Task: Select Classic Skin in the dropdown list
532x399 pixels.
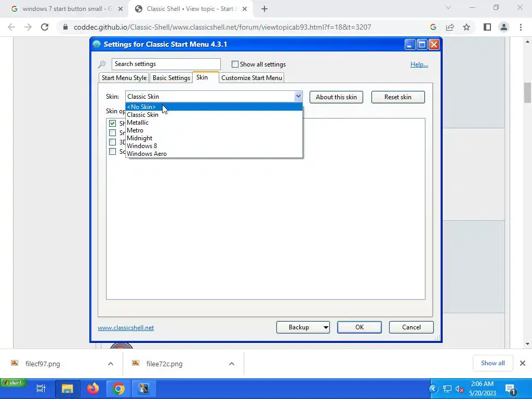Action: pyautogui.click(x=214, y=115)
